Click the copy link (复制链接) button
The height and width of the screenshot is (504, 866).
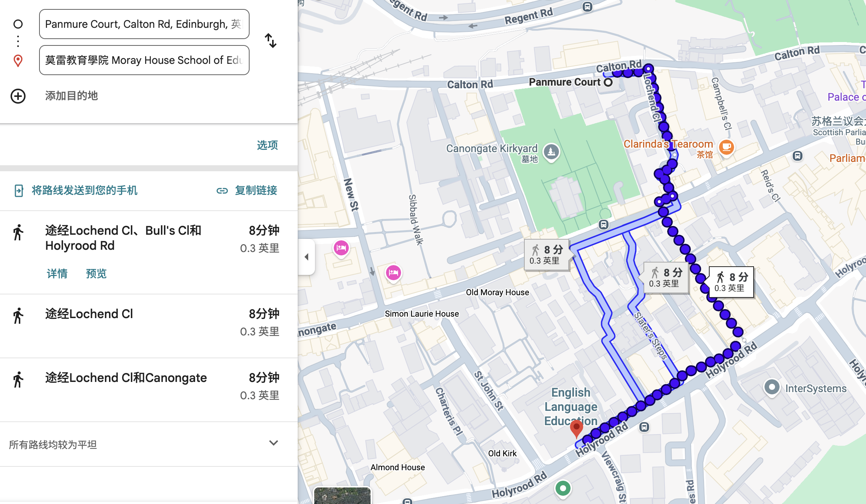(247, 190)
